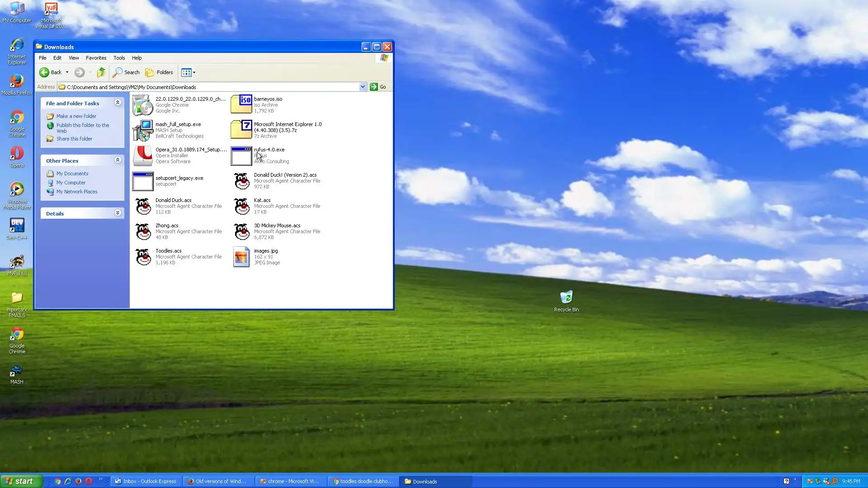
Task: Click the Up folder toolbar icon
Action: pos(101,72)
